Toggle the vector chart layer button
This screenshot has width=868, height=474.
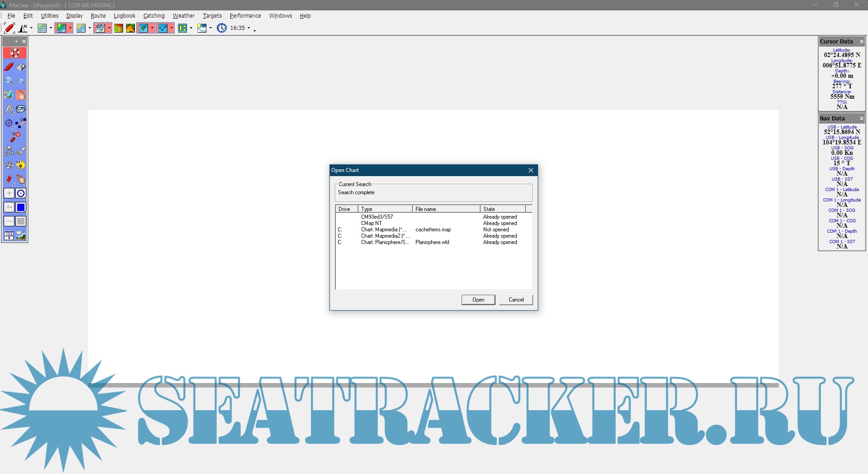tap(61, 28)
